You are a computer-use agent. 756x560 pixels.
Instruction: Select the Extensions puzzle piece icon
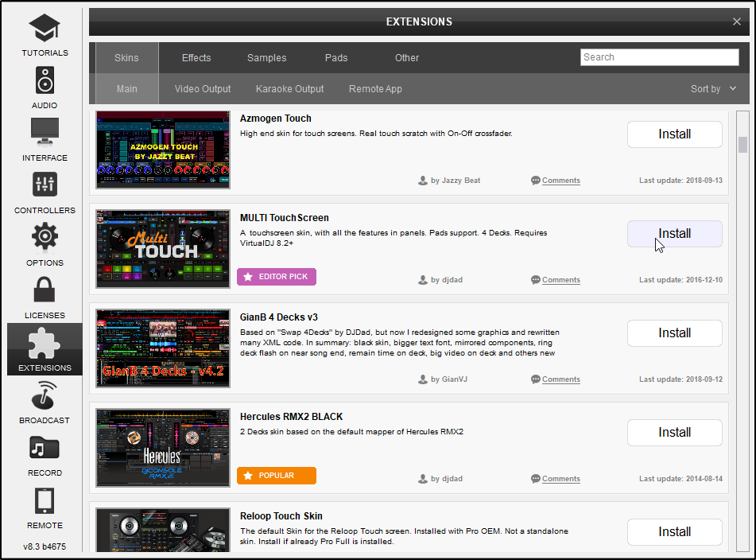click(x=45, y=344)
